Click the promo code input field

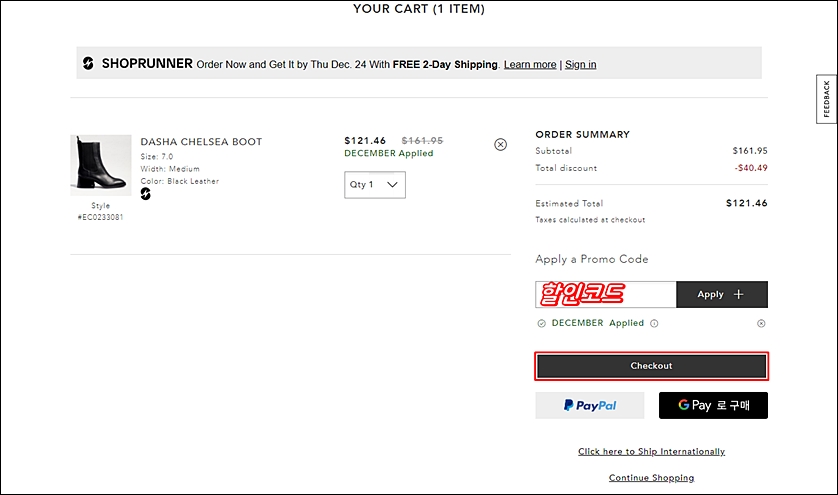(606, 295)
